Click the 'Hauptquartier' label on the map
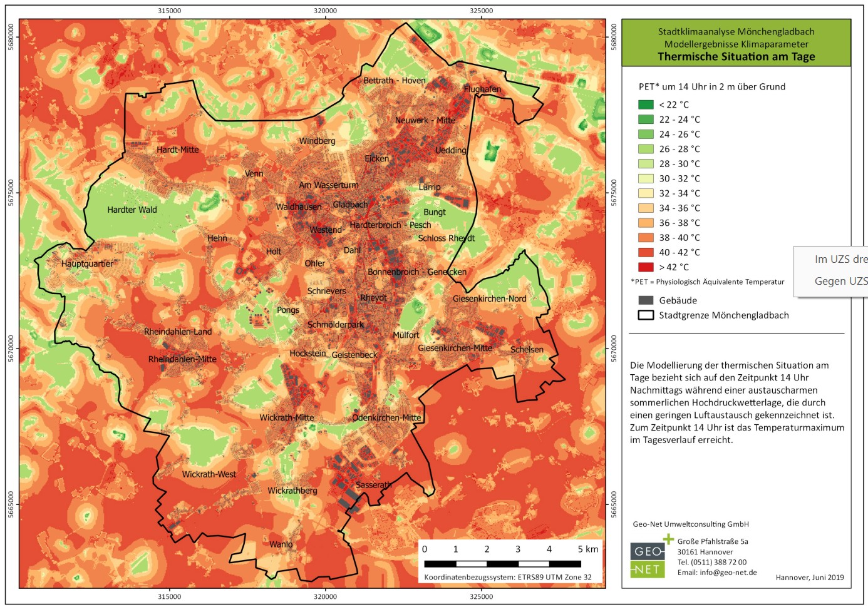868x607 pixels. click(x=87, y=263)
